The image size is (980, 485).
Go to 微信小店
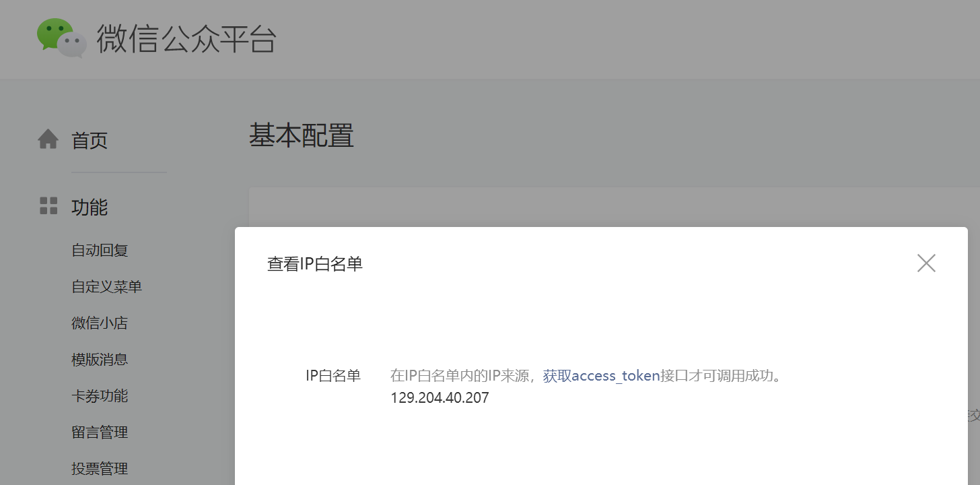click(x=100, y=323)
